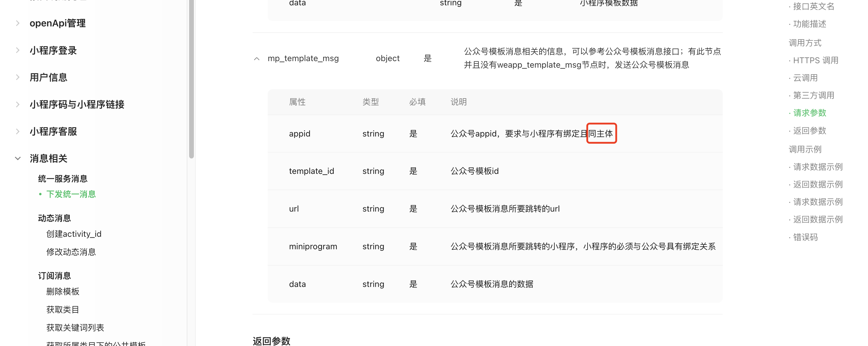Jump to 返回参数 anchor on right
Image resolution: width=868 pixels, height=346 pixels.
click(x=809, y=131)
